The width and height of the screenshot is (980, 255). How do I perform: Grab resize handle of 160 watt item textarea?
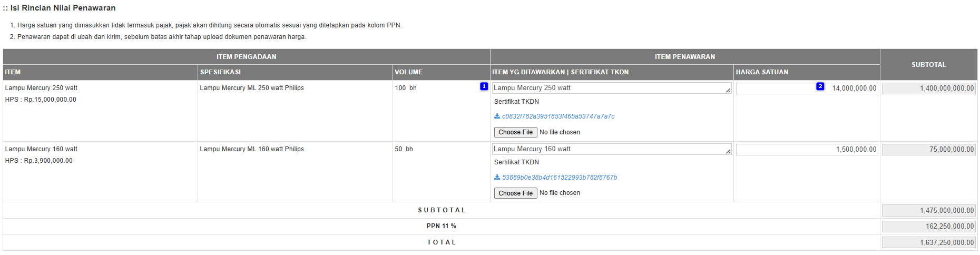point(728,152)
